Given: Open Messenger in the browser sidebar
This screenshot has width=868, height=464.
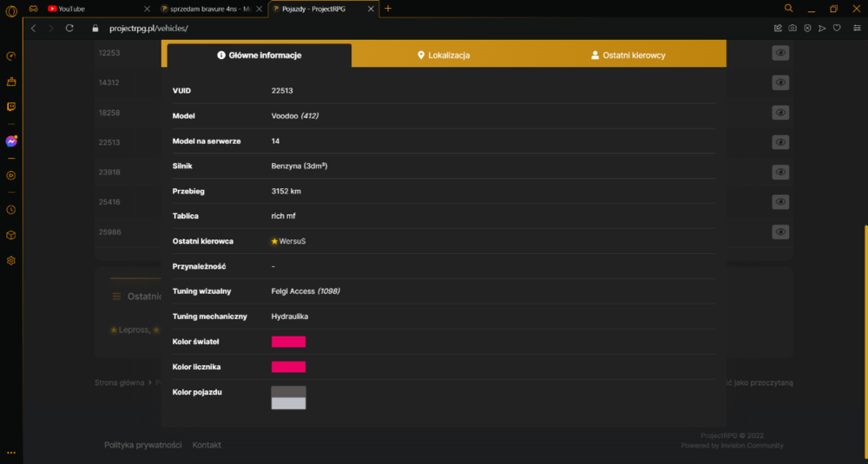Looking at the screenshot, I should click(x=11, y=141).
